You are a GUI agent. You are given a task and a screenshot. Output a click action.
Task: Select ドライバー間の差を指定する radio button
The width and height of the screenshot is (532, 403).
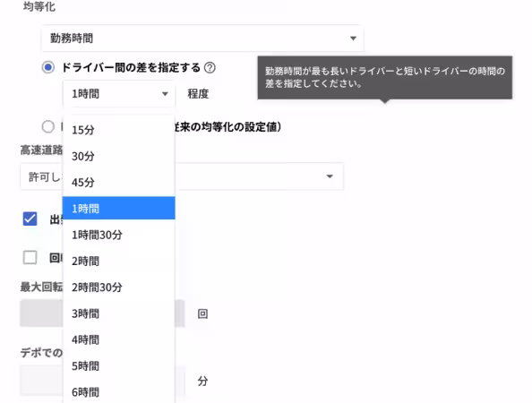[48, 67]
